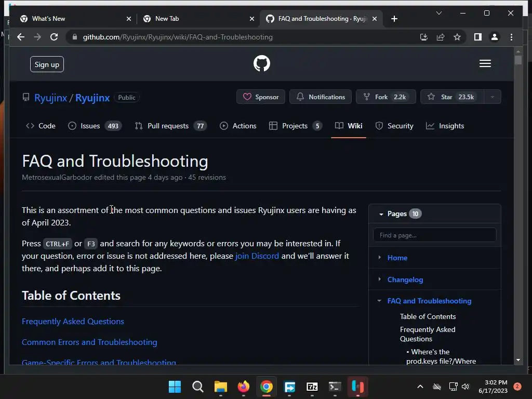This screenshot has width=532, height=399.
Task: Click the Notifications bell button
Action: [320, 97]
